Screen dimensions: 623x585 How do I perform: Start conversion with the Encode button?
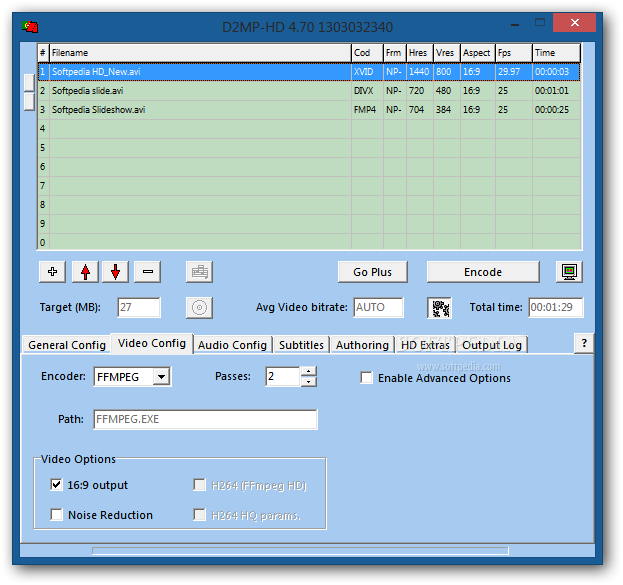[x=483, y=272]
